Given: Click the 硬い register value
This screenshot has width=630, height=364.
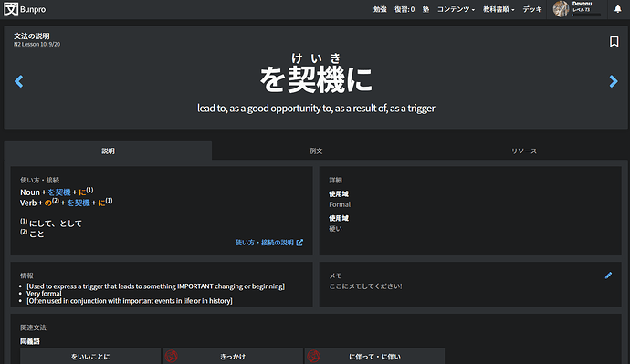Looking at the screenshot, I should pos(335,229).
